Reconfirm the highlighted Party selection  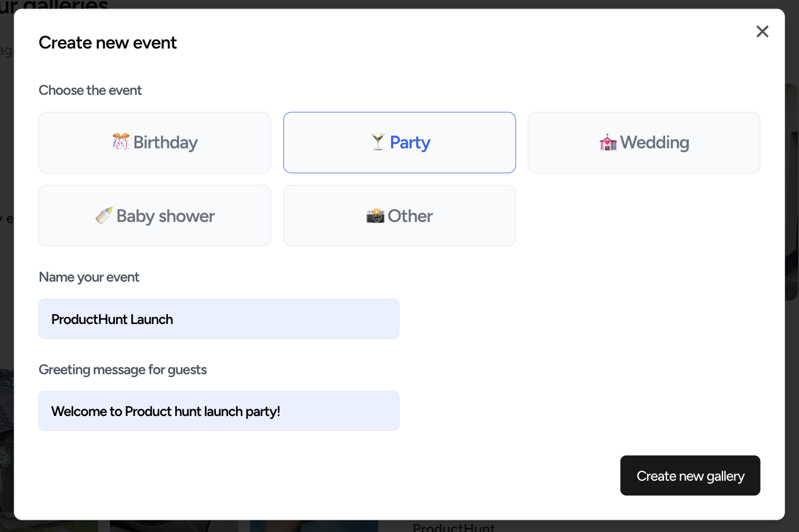click(399, 142)
